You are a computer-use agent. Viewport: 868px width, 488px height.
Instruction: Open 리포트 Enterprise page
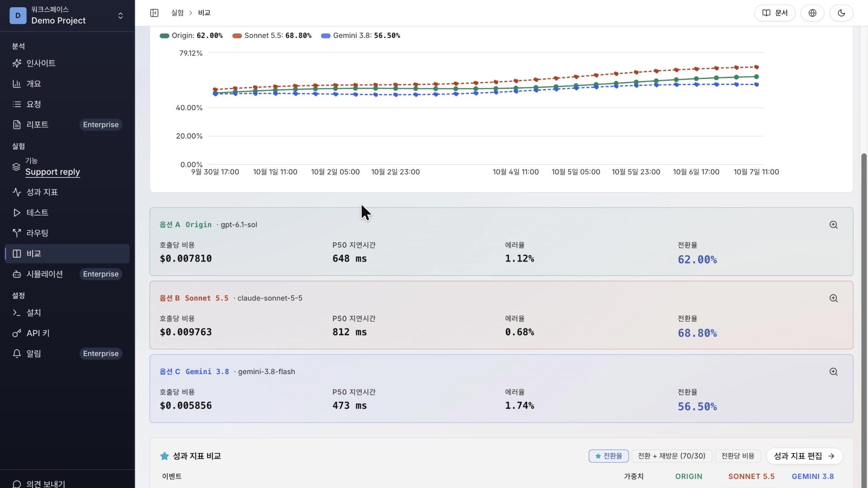coord(67,124)
